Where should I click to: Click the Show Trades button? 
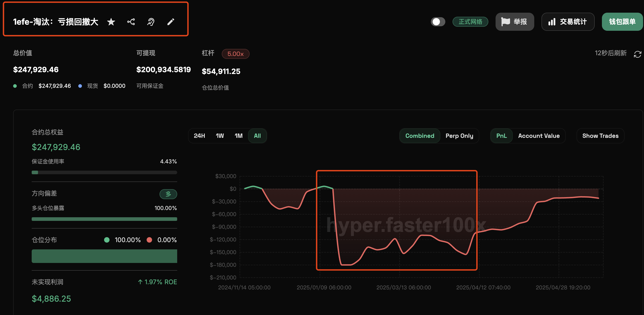click(600, 136)
